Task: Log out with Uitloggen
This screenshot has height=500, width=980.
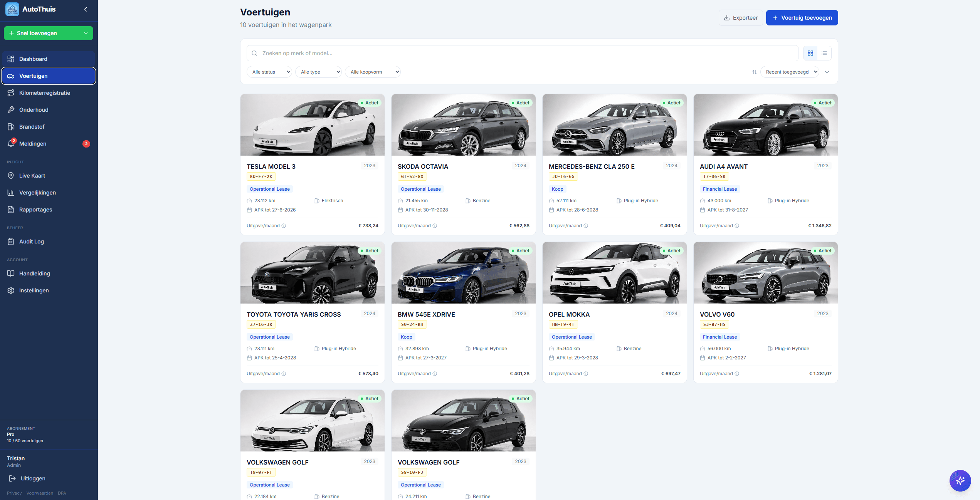Action: point(27,478)
